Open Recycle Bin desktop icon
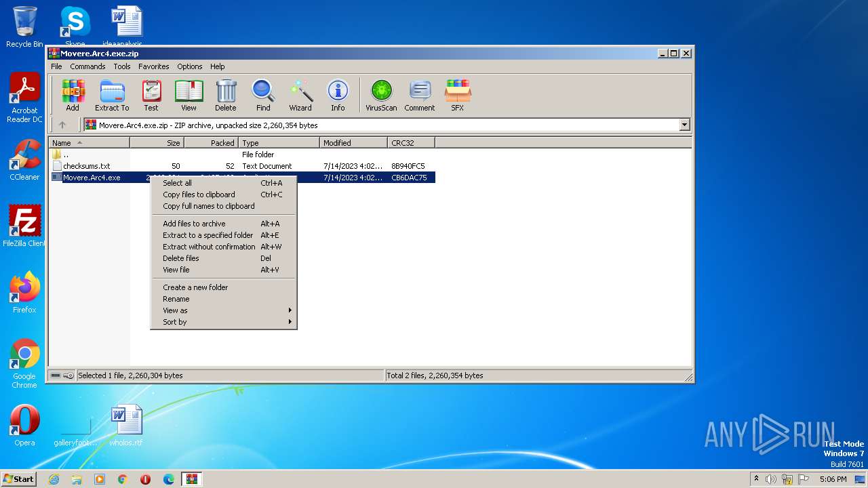Viewport: 868px width, 488px height. pos(24,27)
